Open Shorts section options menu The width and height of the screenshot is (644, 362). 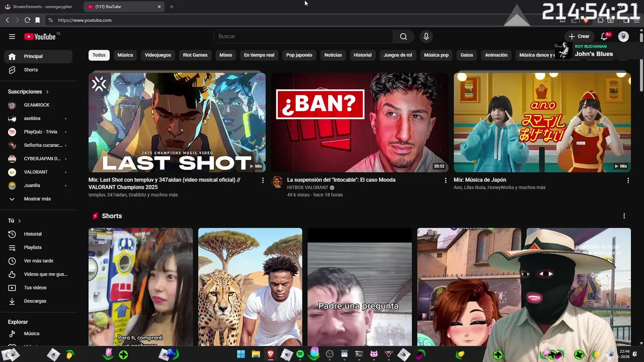pyautogui.click(x=624, y=216)
